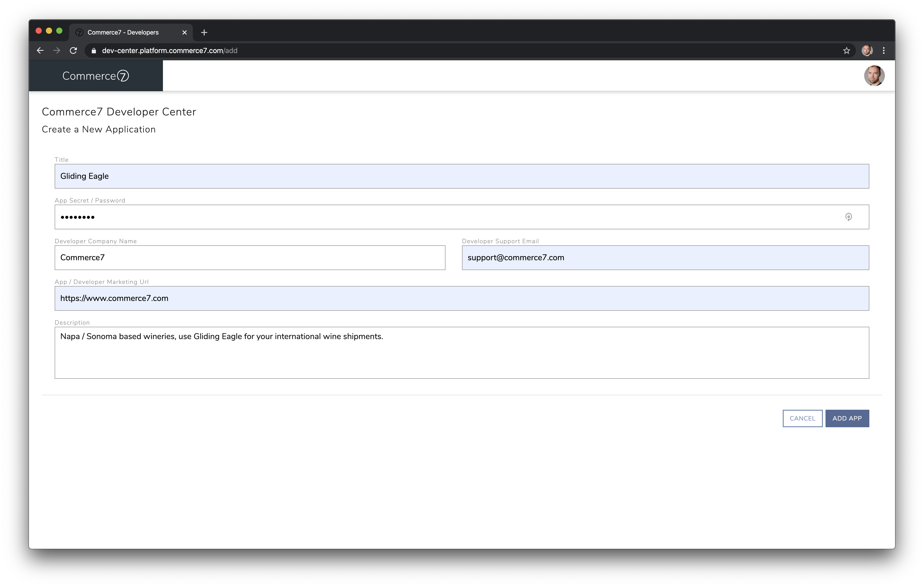This screenshot has width=924, height=587.
Task: Click the site lock icon in address bar
Action: tap(94, 51)
